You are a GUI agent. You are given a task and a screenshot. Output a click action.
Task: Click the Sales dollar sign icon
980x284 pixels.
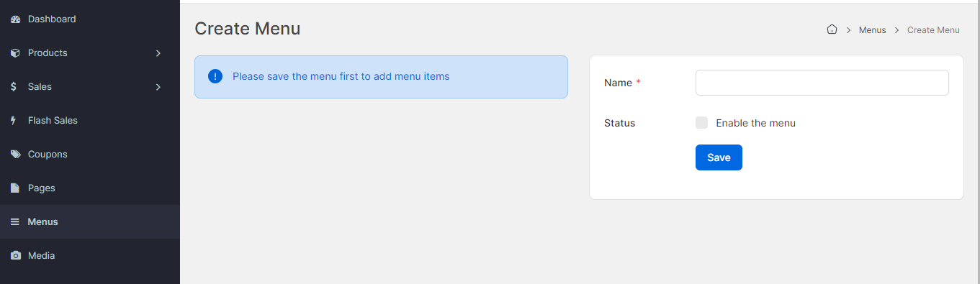(14, 87)
